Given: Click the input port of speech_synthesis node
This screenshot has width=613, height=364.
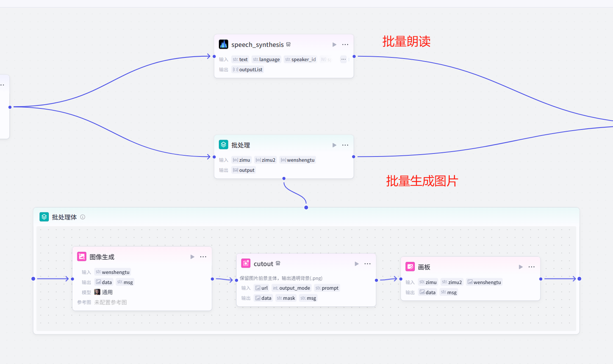Looking at the screenshot, I should point(214,57).
